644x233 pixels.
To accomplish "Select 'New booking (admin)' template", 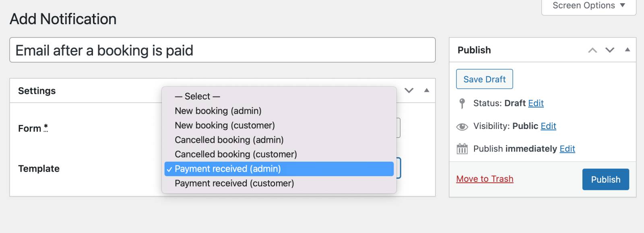I will 218,111.
